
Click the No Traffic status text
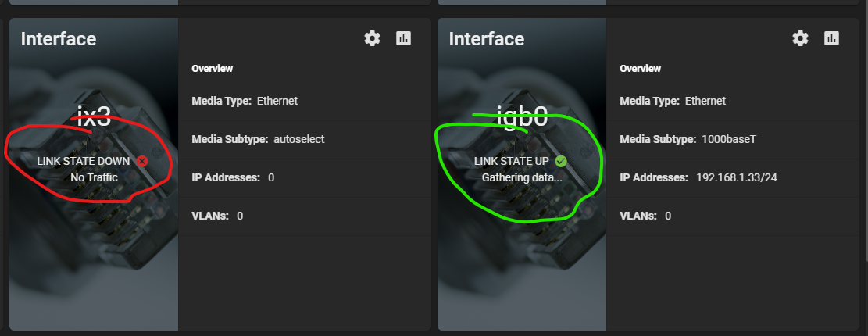click(94, 177)
